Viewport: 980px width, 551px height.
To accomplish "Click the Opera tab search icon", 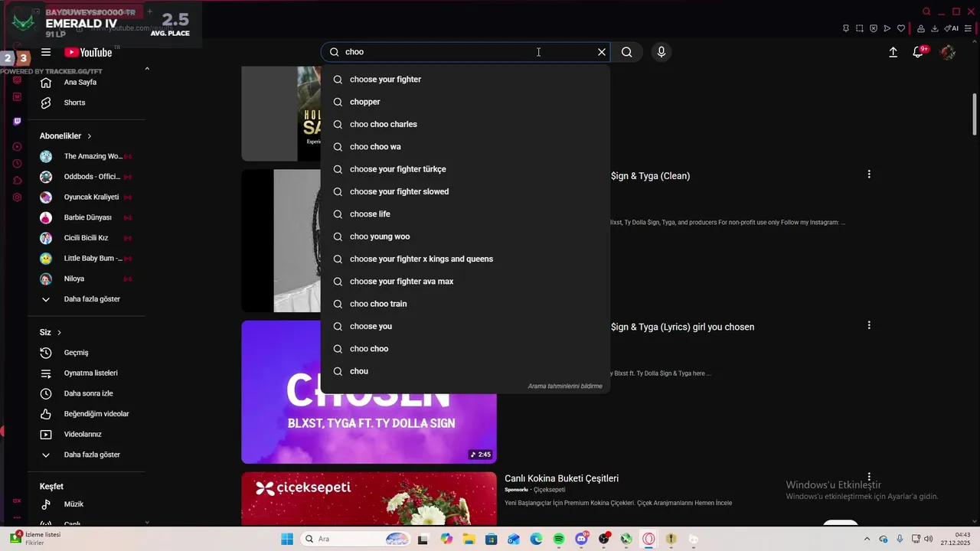I will point(926,11).
